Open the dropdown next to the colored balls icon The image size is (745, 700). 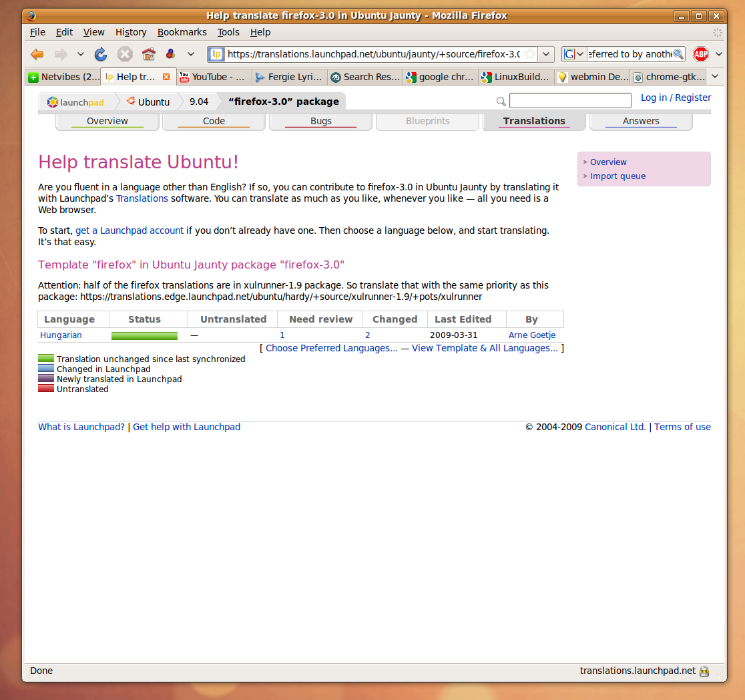coord(191,54)
